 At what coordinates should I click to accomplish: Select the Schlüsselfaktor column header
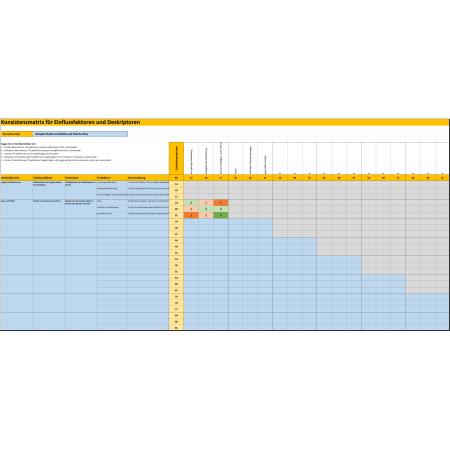pyautogui.click(x=48, y=178)
